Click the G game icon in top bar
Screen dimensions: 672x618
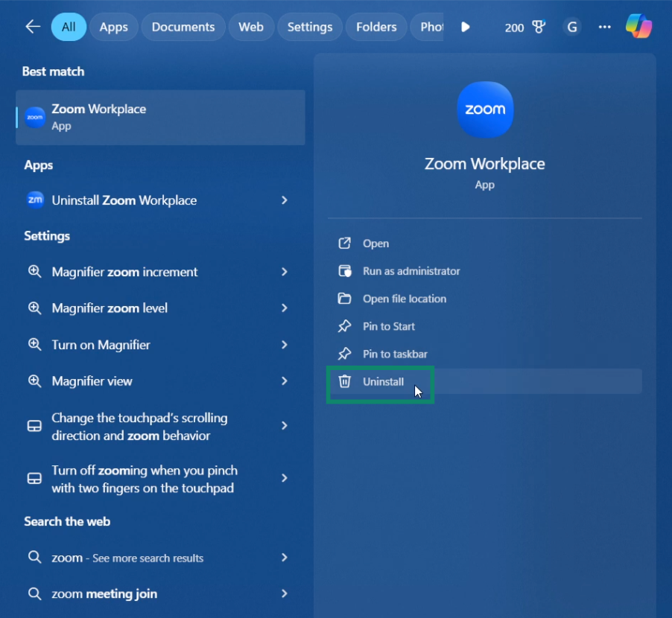tap(571, 27)
